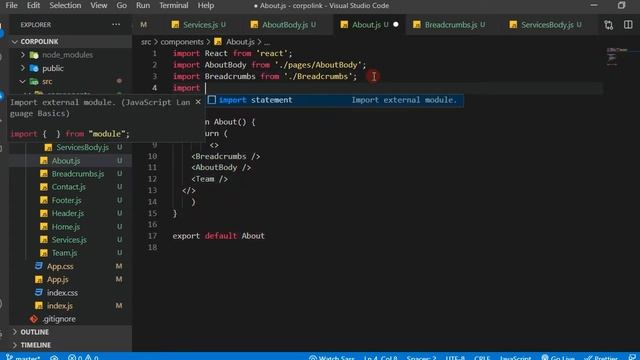Open errors and warnings problems count
Screen dimensions: 640x360
[x=83, y=357]
